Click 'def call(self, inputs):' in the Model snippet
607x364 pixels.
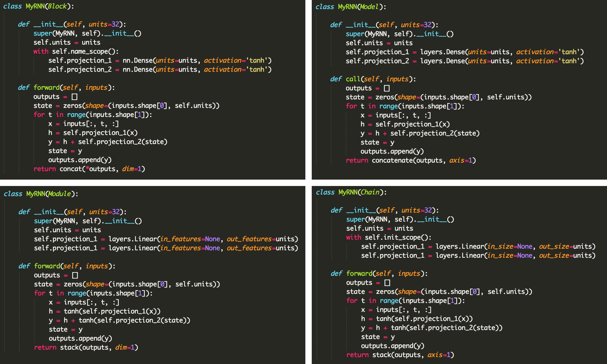tap(373, 79)
